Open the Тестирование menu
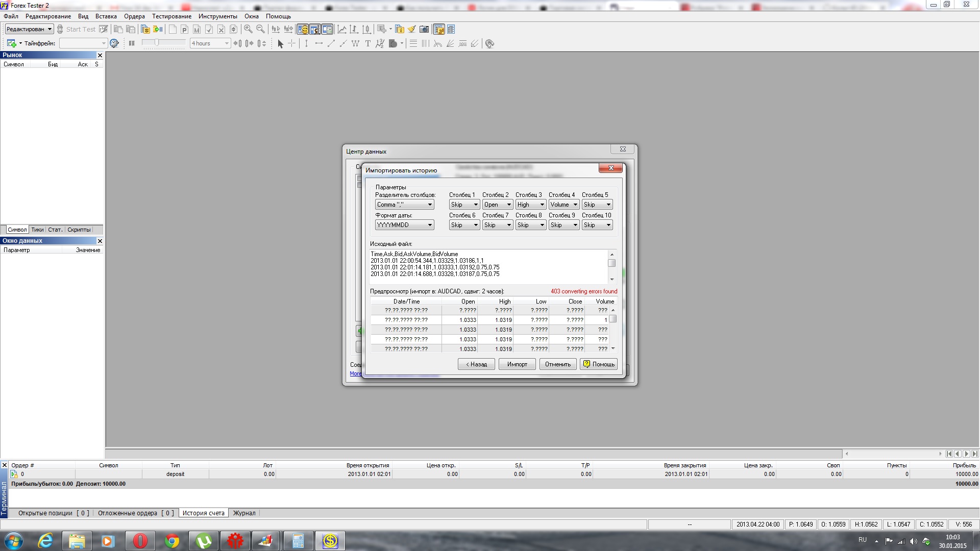The image size is (980, 551). point(171,16)
